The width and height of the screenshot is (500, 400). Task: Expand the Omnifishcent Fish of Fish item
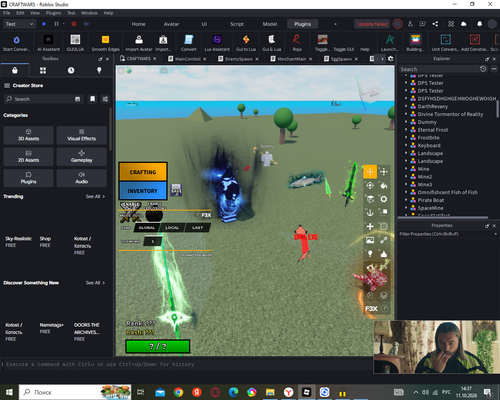click(406, 192)
